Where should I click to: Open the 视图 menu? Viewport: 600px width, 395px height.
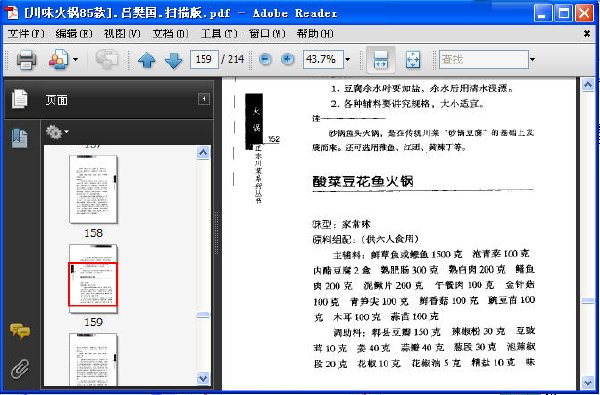[x=122, y=34]
